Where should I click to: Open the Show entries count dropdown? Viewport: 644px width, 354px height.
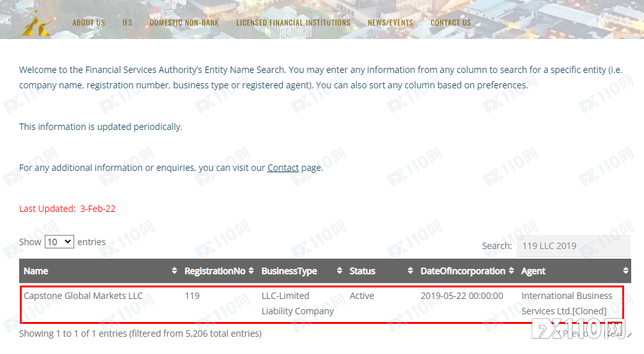click(59, 242)
